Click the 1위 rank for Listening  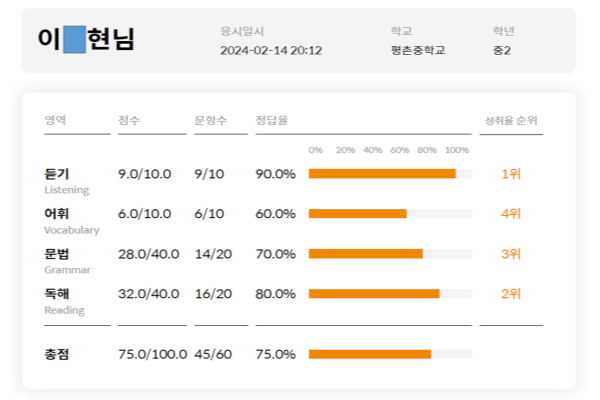[511, 174]
